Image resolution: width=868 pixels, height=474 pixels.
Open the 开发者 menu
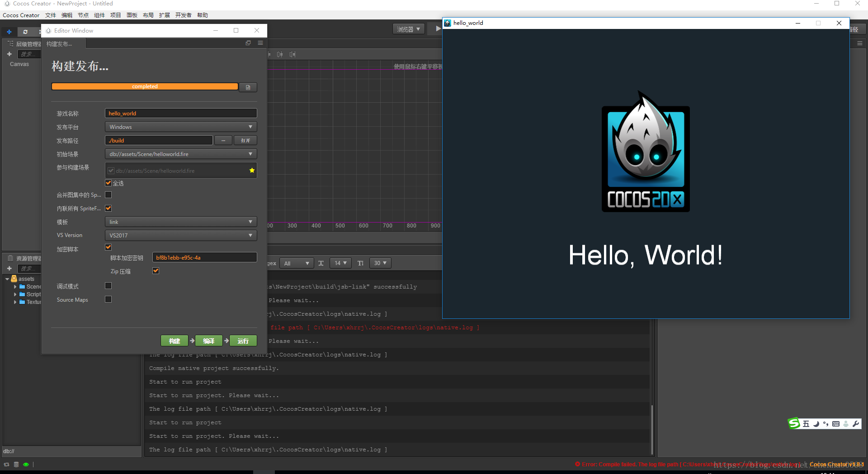[183, 15]
